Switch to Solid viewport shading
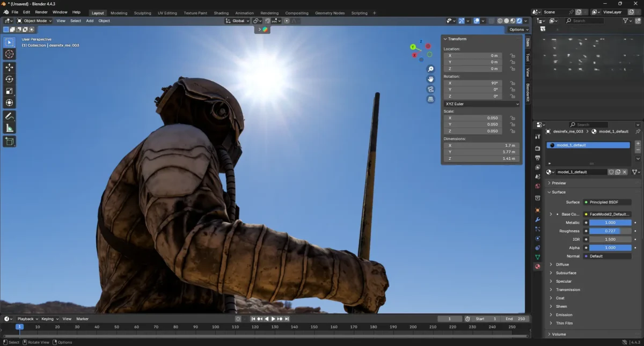 point(506,21)
